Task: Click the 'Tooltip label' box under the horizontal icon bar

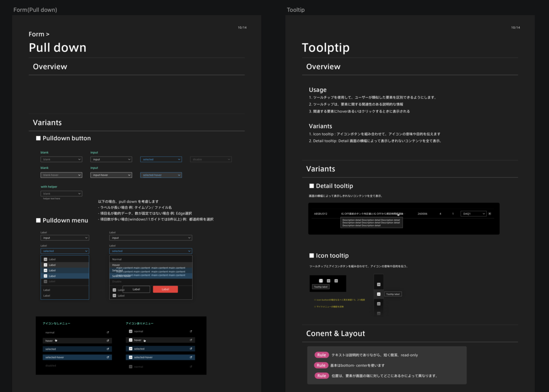Action: click(321, 287)
